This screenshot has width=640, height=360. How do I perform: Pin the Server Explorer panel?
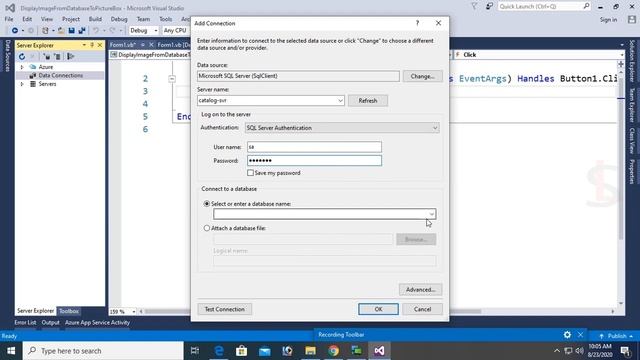click(x=92, y=45)
